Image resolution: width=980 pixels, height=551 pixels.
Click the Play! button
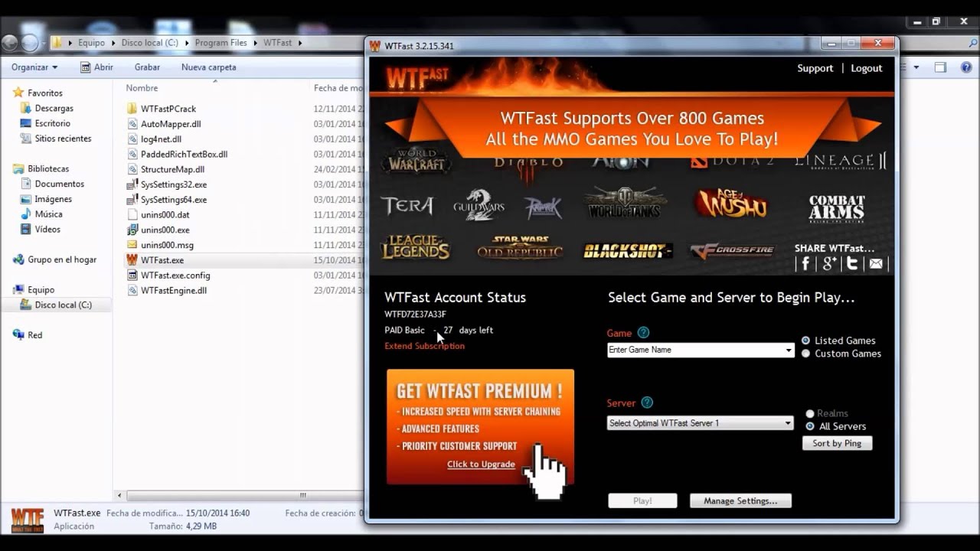(643, 500)
